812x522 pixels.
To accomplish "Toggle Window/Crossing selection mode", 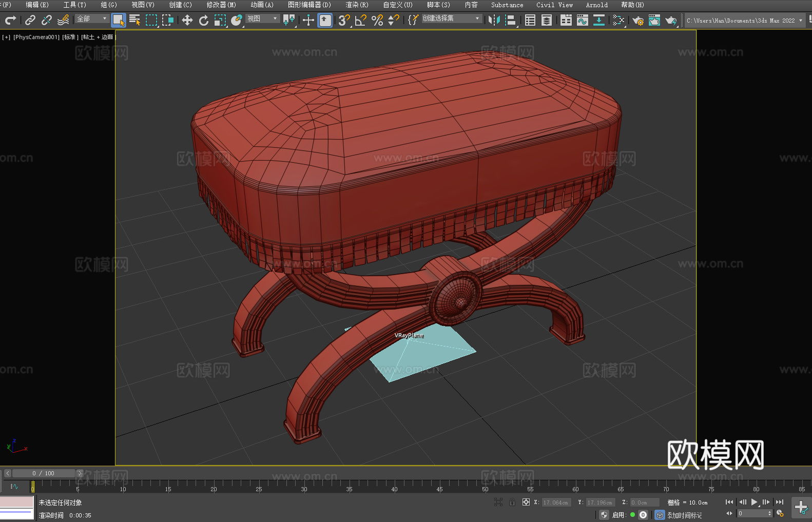I will click(168, 20).
